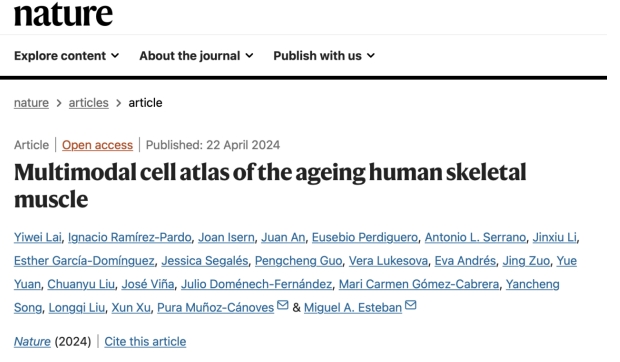Open author Eusebio Perdiguero link
The image size is (620, 362).
365,237
